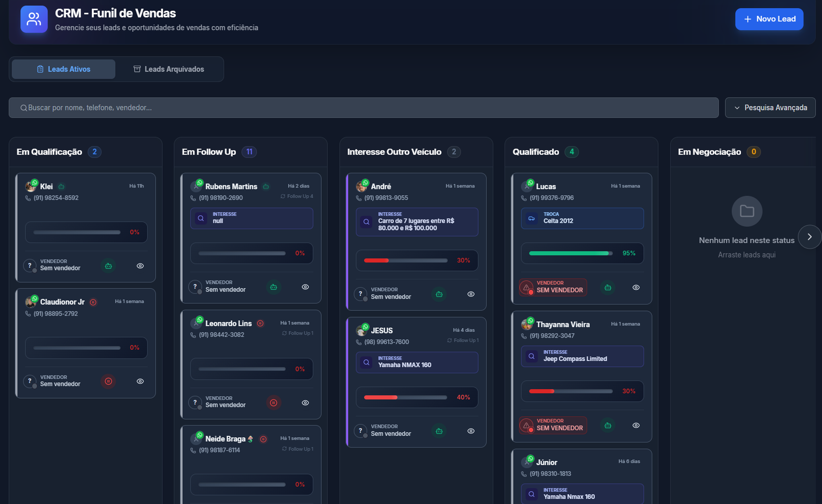The width and height of the screenshot is (822, 504).
Task: Click the WhatsApp badge on André's avatar
Action: click(365, 183)
